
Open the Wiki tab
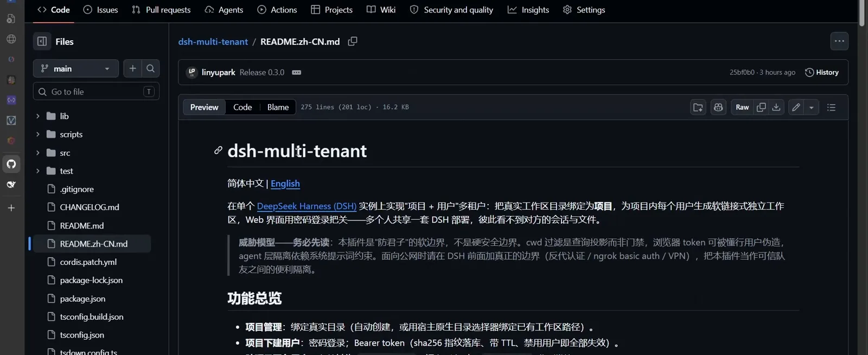pyautogui.click(x=381, y=10)
